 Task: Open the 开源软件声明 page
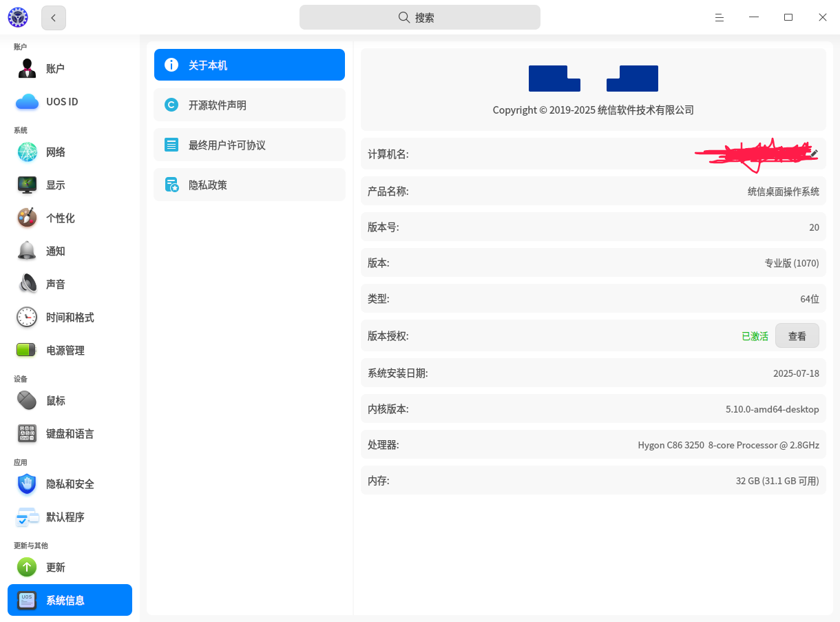(x=249, y=105)
